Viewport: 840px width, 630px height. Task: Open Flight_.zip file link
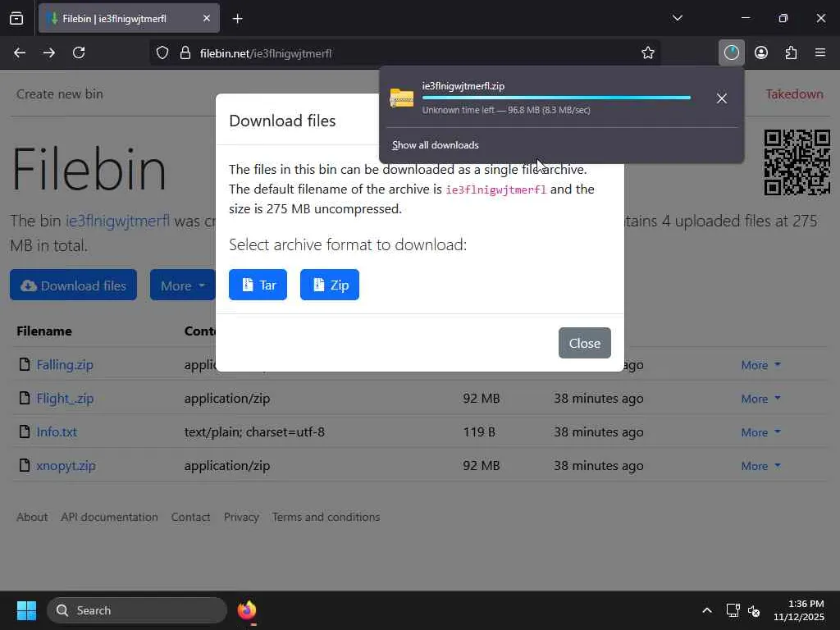pos(65,399)
